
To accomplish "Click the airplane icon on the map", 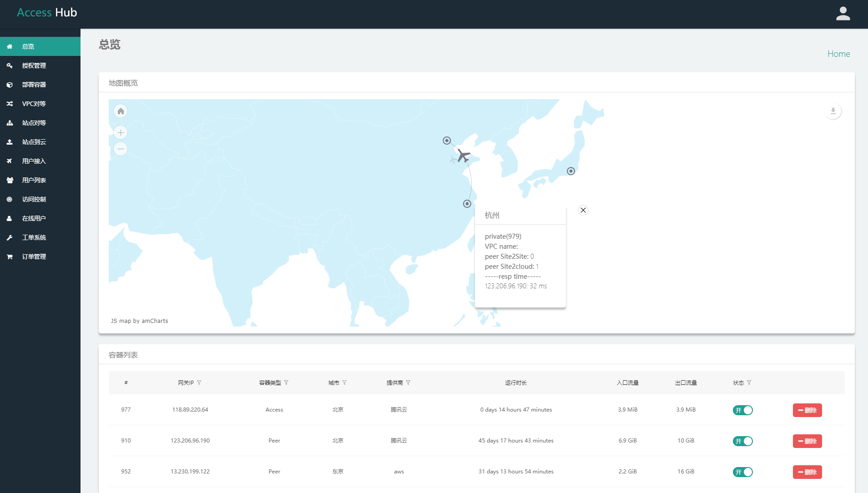I will click(x=463, y=156).
